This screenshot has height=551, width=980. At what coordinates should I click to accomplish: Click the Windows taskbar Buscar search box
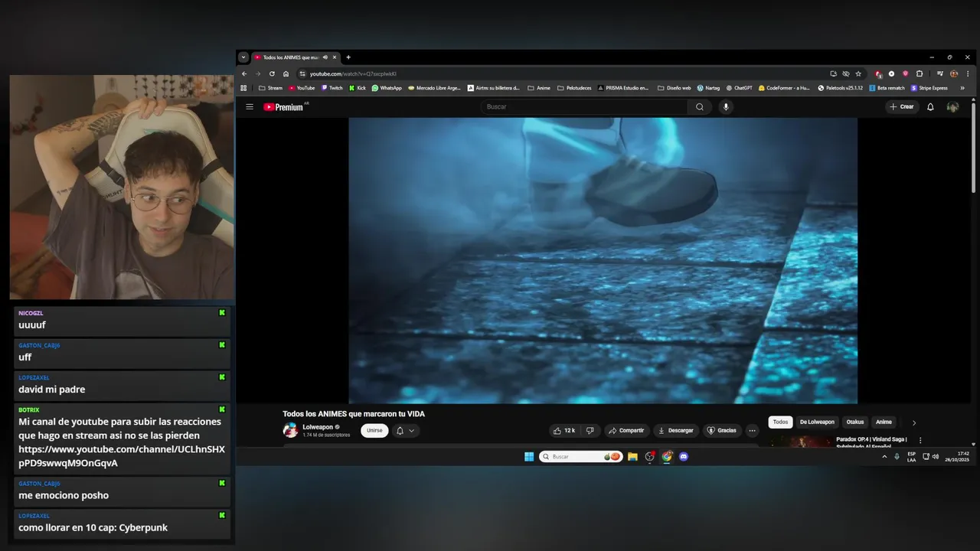tap(580, 457)
